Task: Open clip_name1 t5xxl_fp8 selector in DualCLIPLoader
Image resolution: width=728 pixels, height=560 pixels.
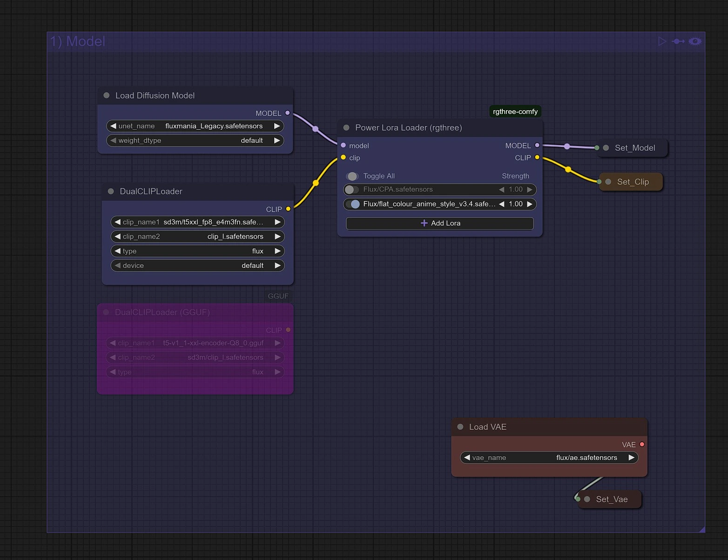Action: [197, 222]
